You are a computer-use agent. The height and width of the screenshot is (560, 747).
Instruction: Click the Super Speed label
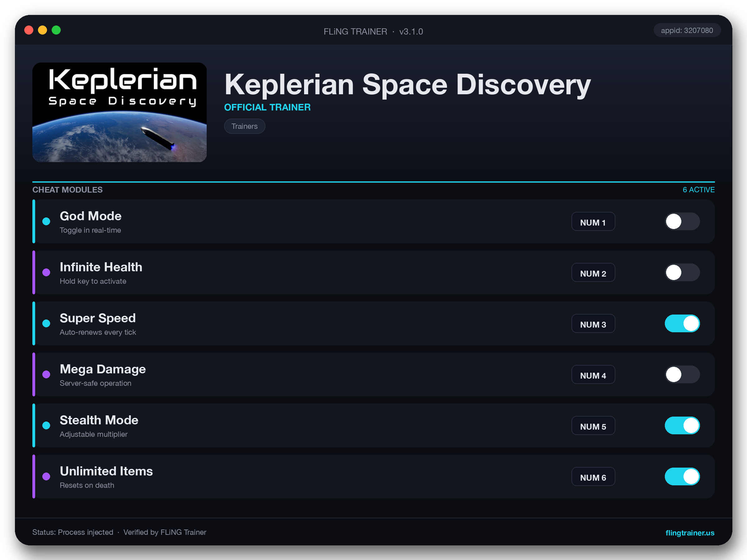click(98, 318)
